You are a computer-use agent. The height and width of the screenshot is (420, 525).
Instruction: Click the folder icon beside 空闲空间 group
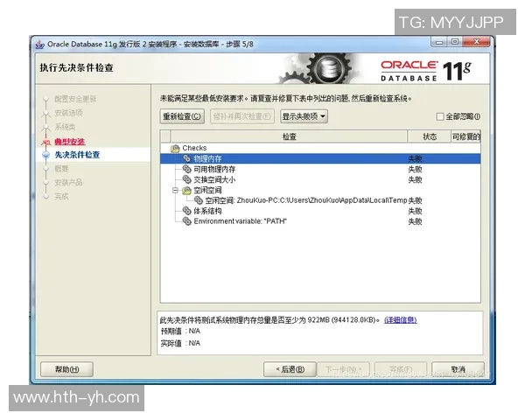coord(186,190)
